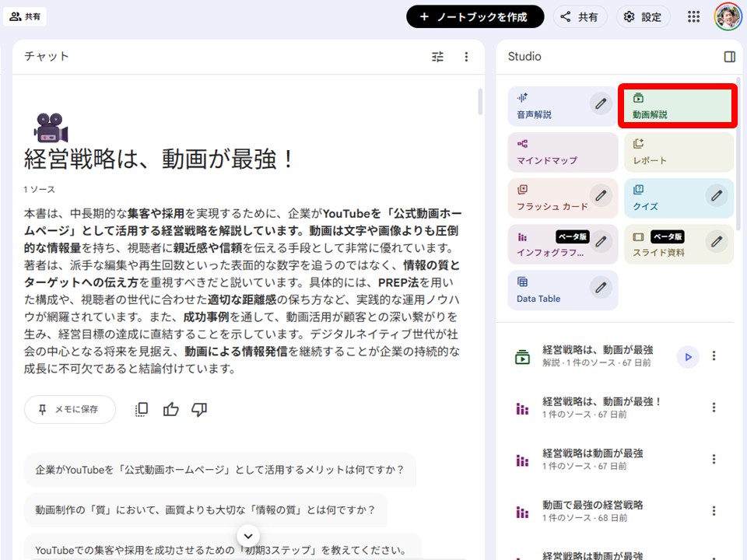Click the title 経営戦略は、動画が最強！
Viewport: 747px width, 560px height.
click(159, 159)
